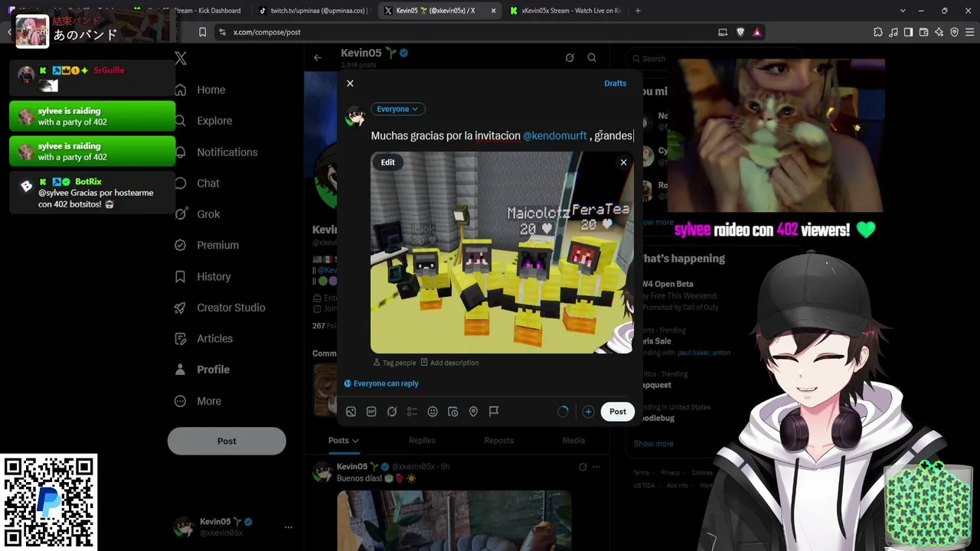
Task: Open Notifications in the X sidebar
Action: pyautogui.click(x=217, y=152)
